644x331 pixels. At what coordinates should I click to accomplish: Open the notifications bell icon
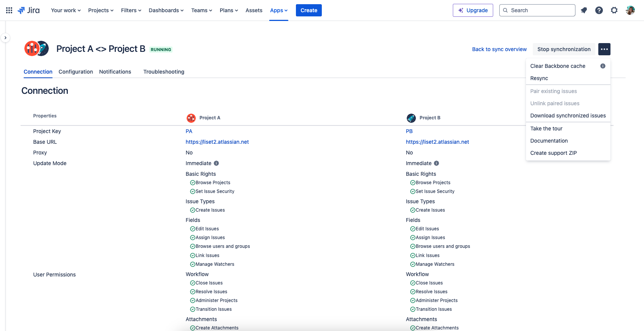click(x=584, y=10)
